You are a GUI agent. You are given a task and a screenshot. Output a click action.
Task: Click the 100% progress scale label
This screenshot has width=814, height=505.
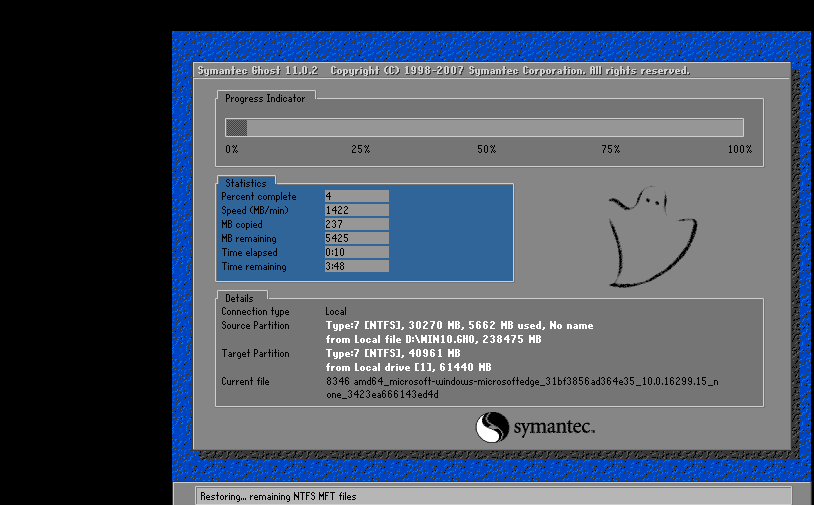click(x=740, y=149)
